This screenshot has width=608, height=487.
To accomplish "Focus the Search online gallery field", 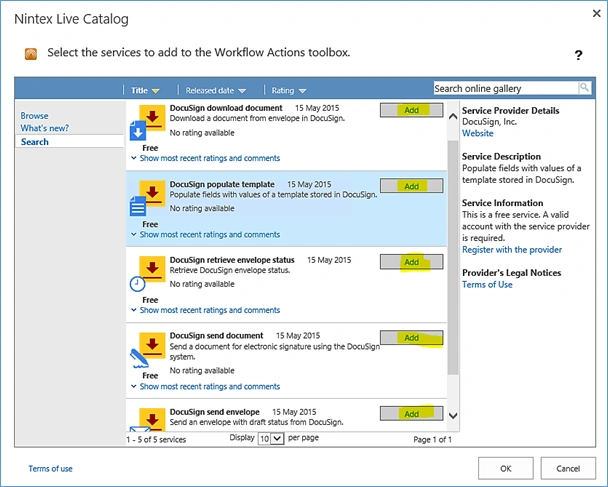I will click(x=506, y=88).
